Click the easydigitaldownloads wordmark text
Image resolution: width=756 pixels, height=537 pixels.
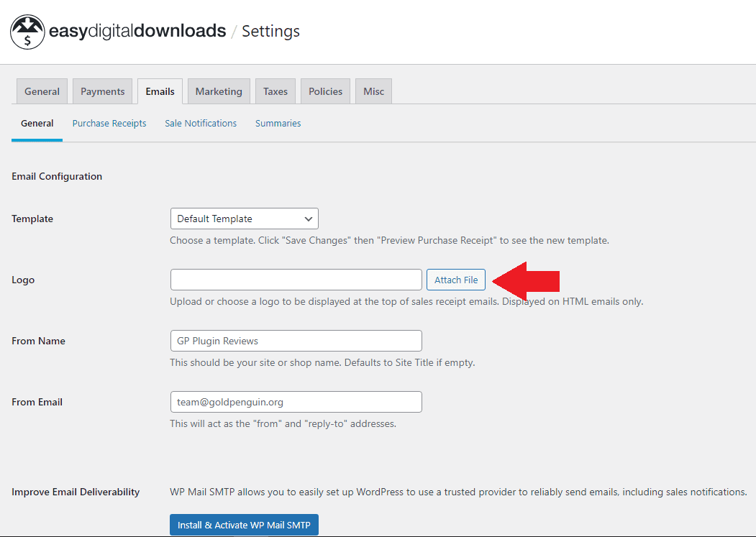[137, 32]
